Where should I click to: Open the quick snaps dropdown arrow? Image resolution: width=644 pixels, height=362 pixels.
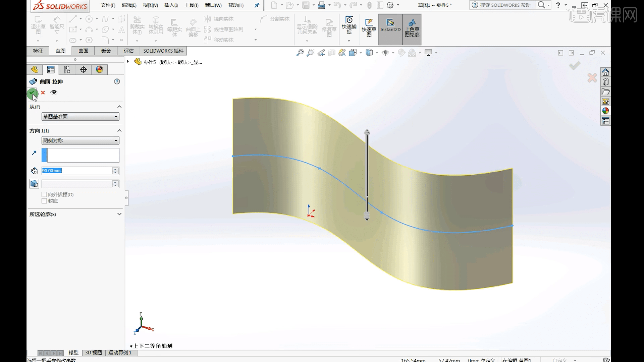point(349,41)
